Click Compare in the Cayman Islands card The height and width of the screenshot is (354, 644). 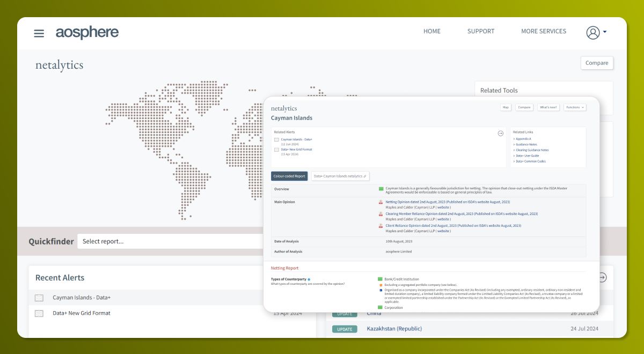tap(524, 107)
